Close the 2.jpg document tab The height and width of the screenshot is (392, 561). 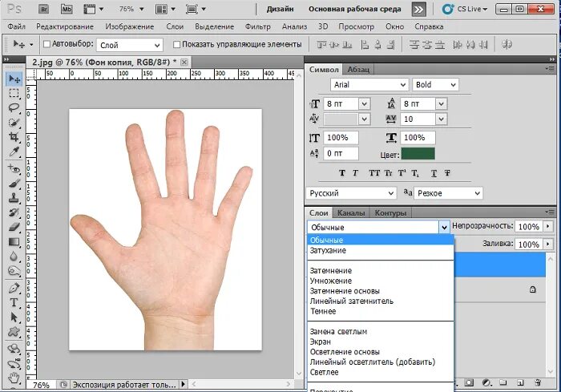184,63
